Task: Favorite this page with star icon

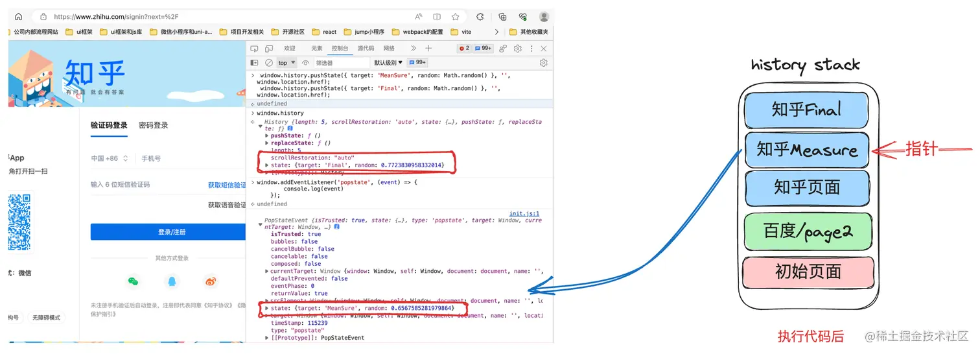Action: coord(456,17)
